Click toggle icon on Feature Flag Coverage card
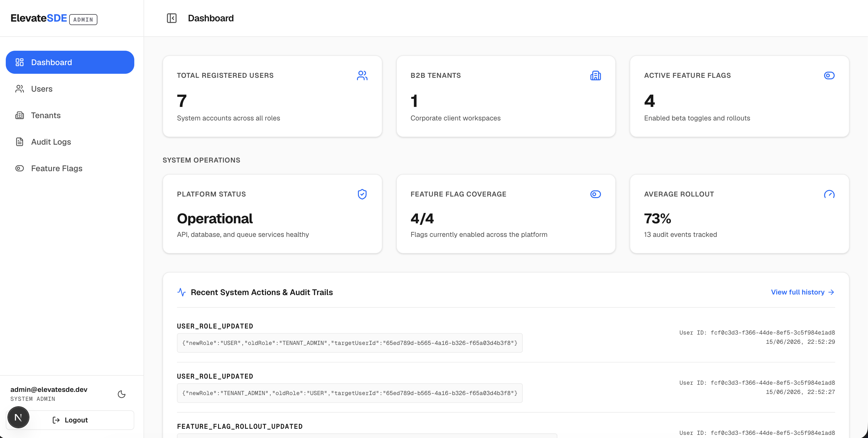Viewport: 868px width, 438px height. click(x=595, y=194)
